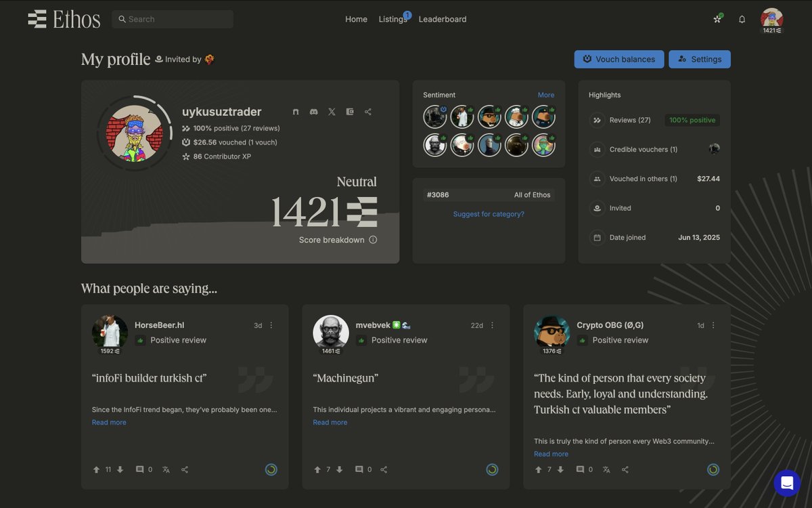812x508 pixels.
Task: Open the contributor XP star icon in header
Action: (x=717, y=19)
